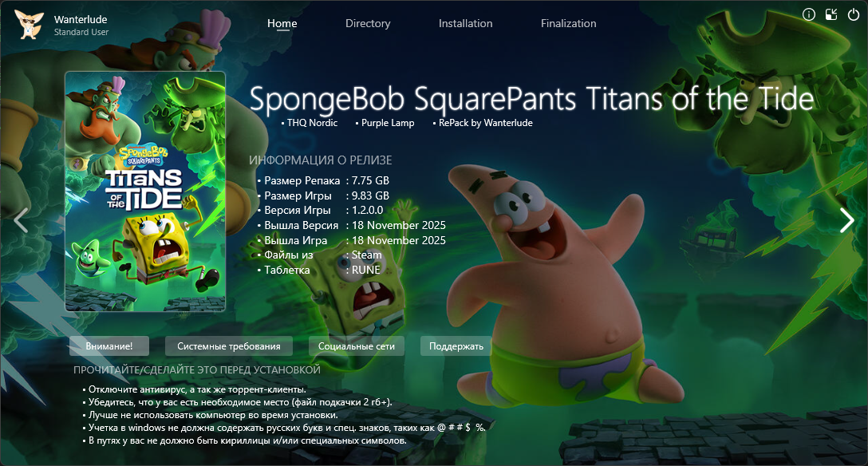This screenshot has height=466, width=868.
Task: Advance to next slide with right chevron
Action: [847, 220]
